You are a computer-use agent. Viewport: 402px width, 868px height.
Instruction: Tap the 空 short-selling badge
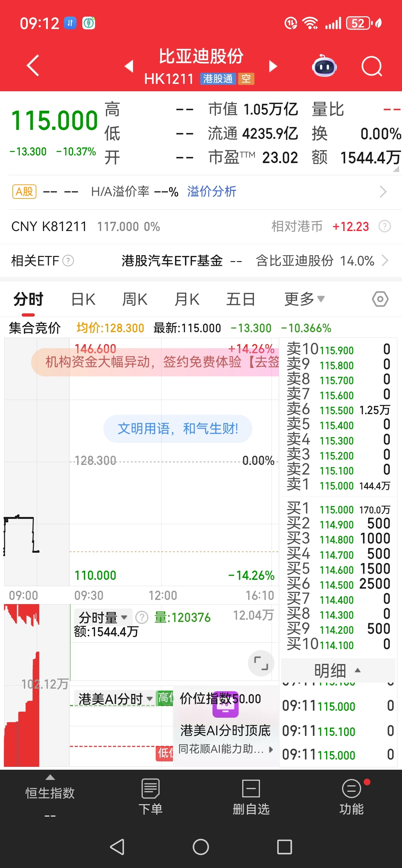tap(246, 79)
